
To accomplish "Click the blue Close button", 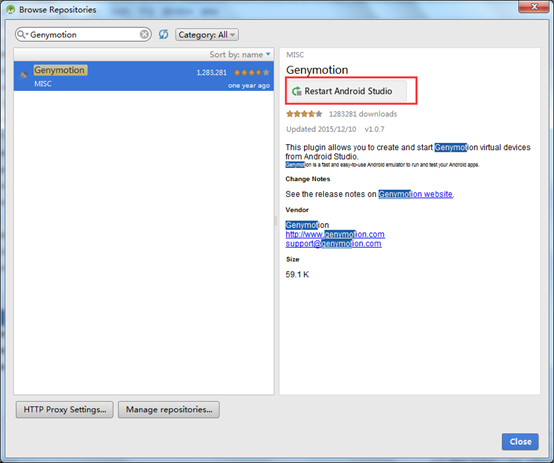I will [x=520, y=441].
